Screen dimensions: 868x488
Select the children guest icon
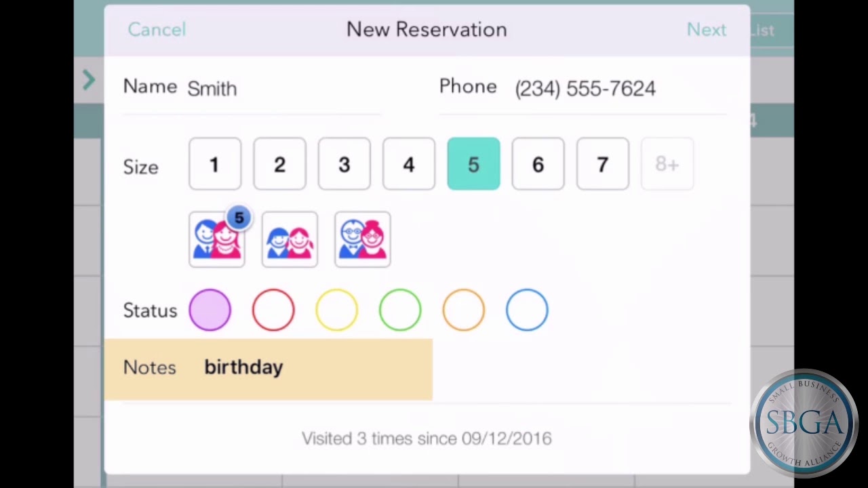tap(290, 239)
